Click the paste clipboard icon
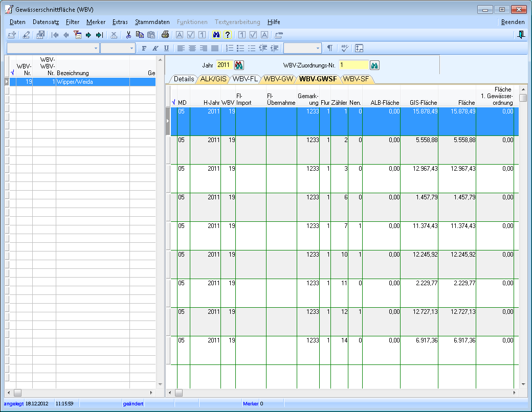This screenshot has width=532, height=412. point(151,35)
